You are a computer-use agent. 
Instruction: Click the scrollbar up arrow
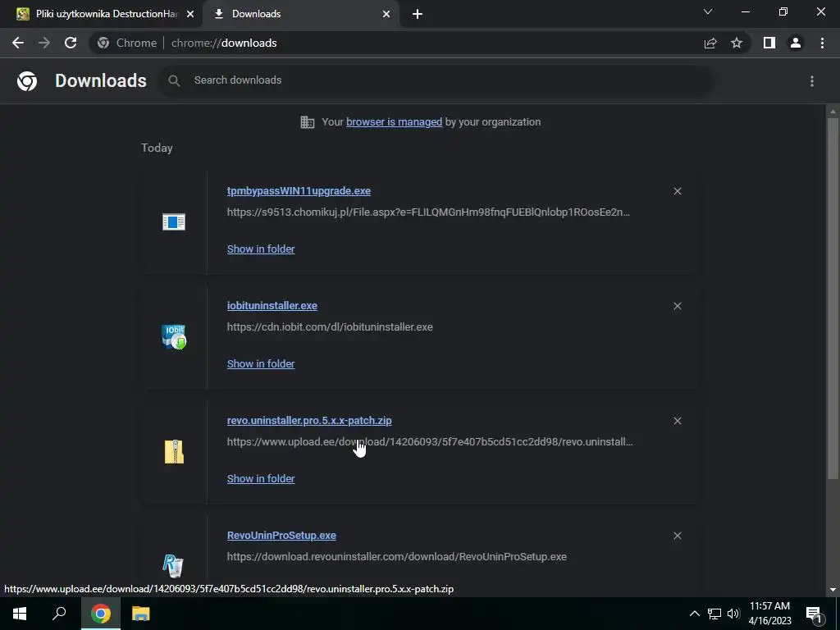click(833, 111)
